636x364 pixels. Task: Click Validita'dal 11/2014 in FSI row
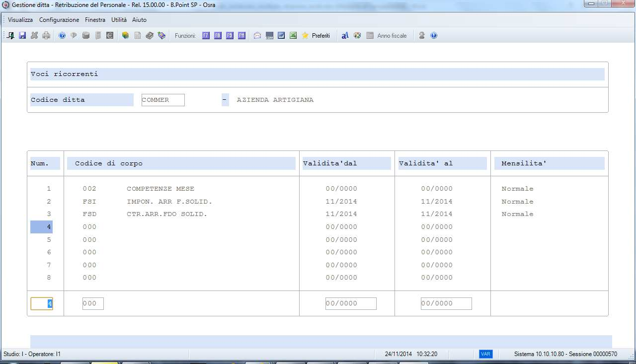tap(341, 202)
